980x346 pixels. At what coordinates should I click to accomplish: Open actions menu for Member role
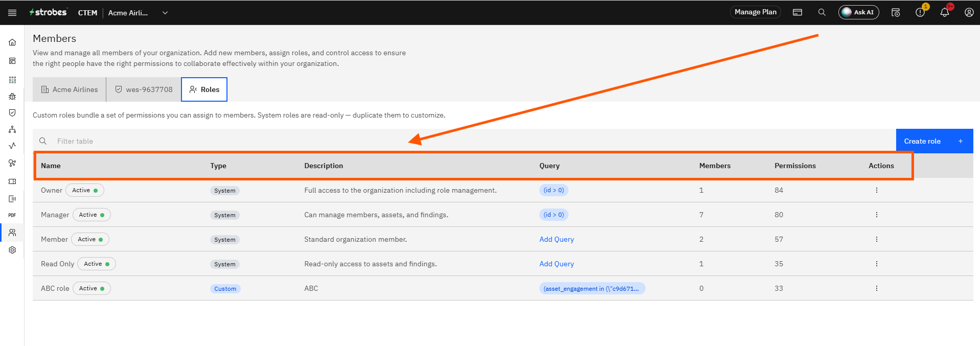pyautogui.click(x=876, y=239)
